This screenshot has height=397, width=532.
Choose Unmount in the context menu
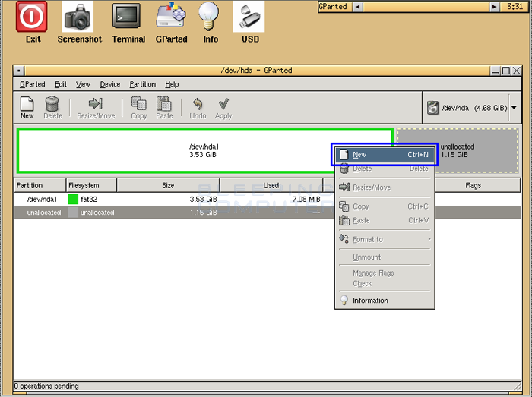(385, 257)
